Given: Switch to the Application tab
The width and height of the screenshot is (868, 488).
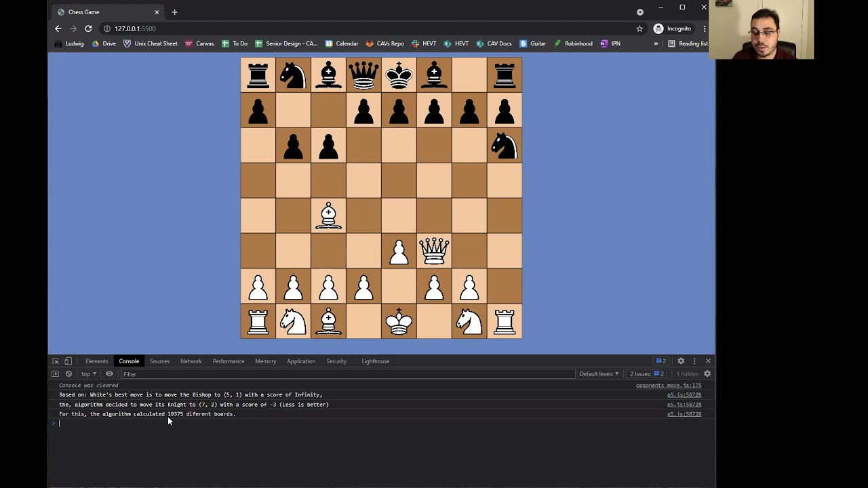Looking at the screenshot, I should [x=301, y=361].
